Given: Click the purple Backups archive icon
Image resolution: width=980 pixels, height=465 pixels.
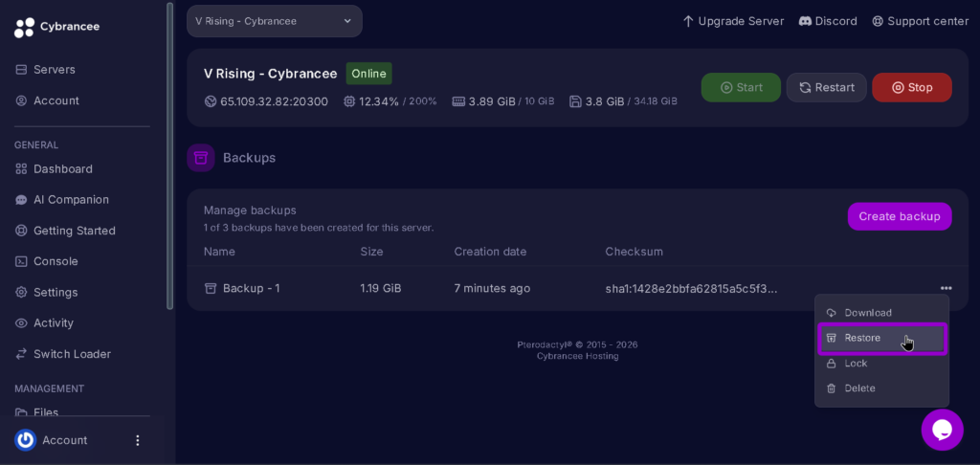Looking at the screenshot, I should click(201, 158).
